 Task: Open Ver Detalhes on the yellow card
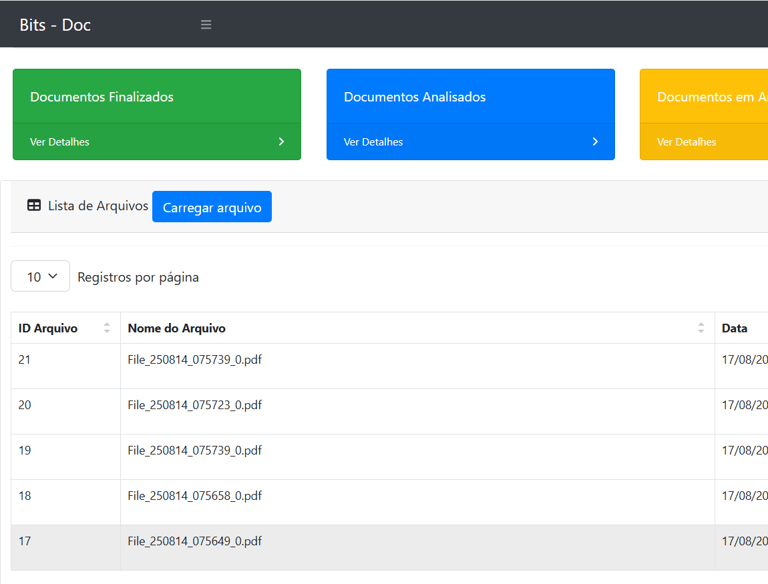687,142
